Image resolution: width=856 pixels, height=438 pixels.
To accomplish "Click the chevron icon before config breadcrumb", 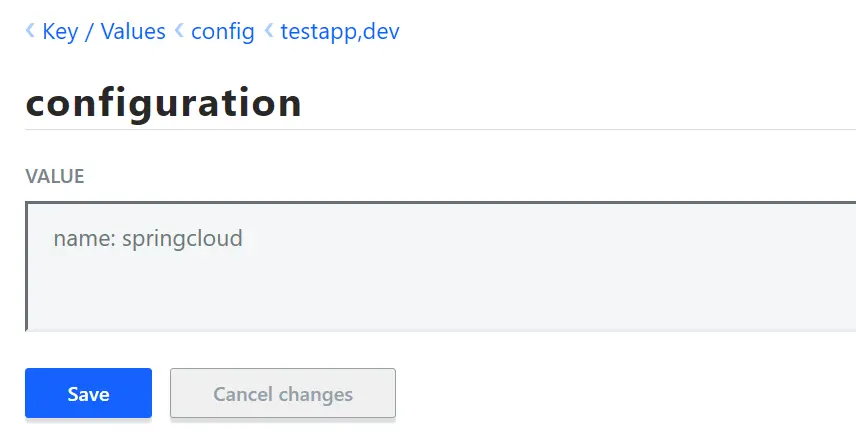I will [x=179, y=30].
